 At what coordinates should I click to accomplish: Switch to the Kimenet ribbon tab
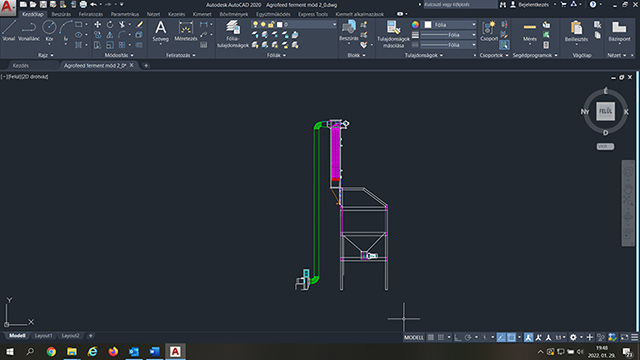202,14
